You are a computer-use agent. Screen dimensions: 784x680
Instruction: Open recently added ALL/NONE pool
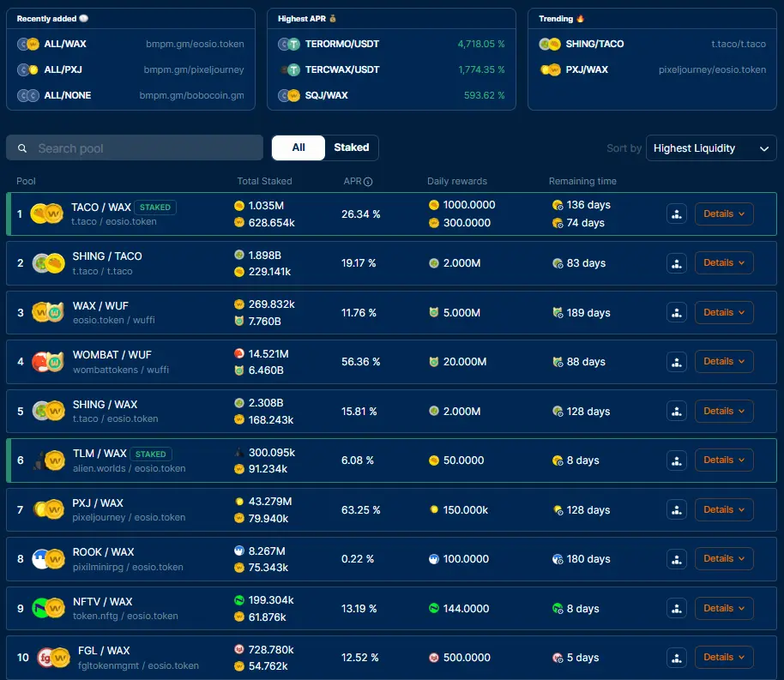point(130,95)
